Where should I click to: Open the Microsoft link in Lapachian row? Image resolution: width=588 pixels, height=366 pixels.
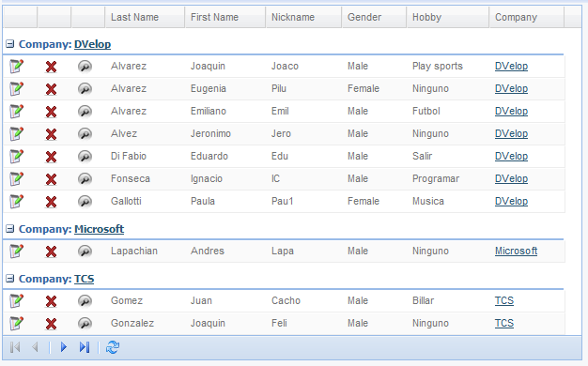point(516,251)
